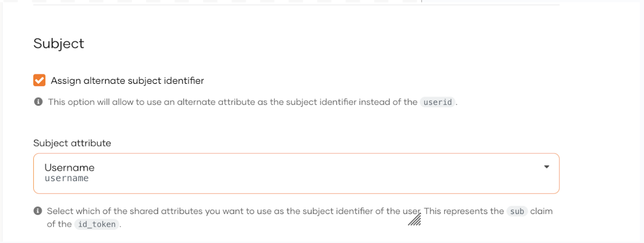The width and height of the screenshot is (644, 243).
Task: Click the id_token code token
Action: [96, 224]
